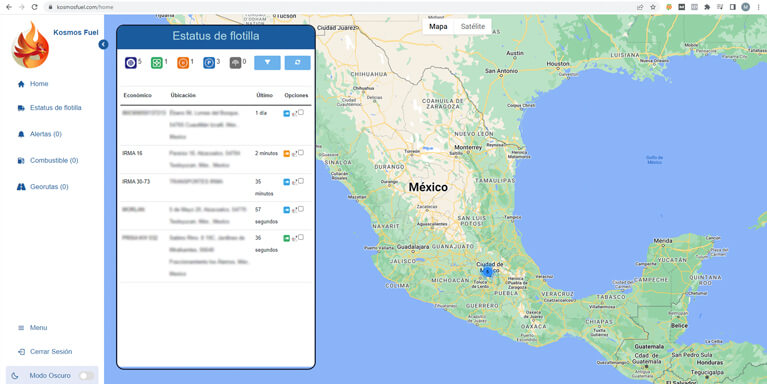Click the blue cluster marker near Ciudad de México

point(487,271)
